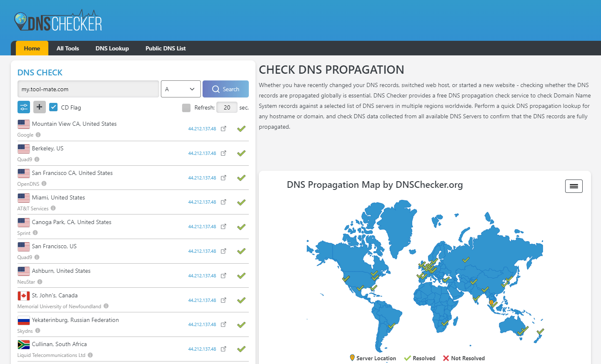Click the Canada flag beside St. John's

(24, 296)
